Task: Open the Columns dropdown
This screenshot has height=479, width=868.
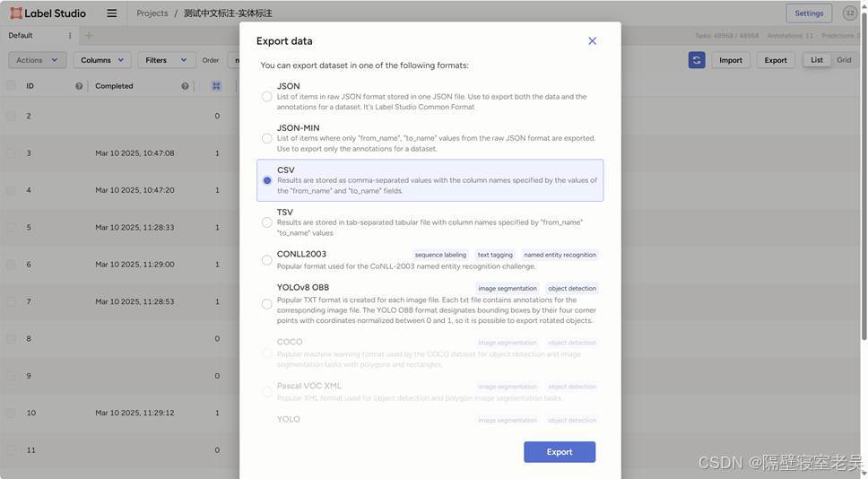Action: click(102, 60)
